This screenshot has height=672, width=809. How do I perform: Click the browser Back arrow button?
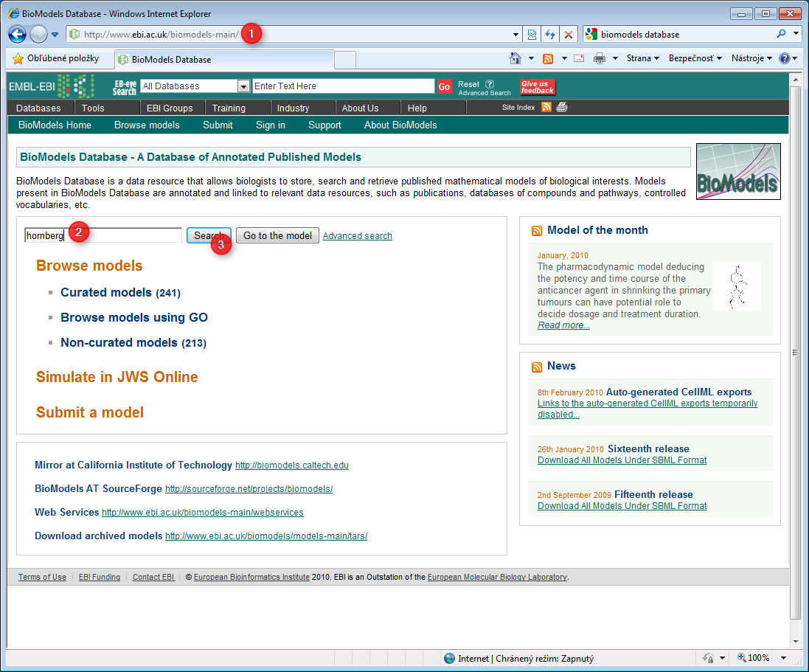[17, 35]
